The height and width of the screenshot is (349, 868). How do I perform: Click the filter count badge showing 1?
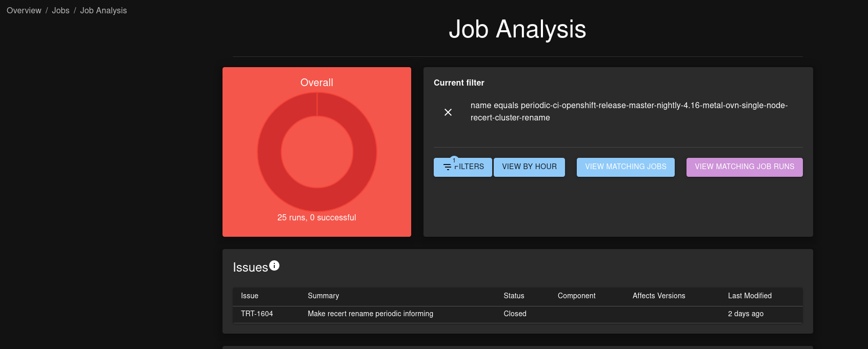click(x=454, y=160)
